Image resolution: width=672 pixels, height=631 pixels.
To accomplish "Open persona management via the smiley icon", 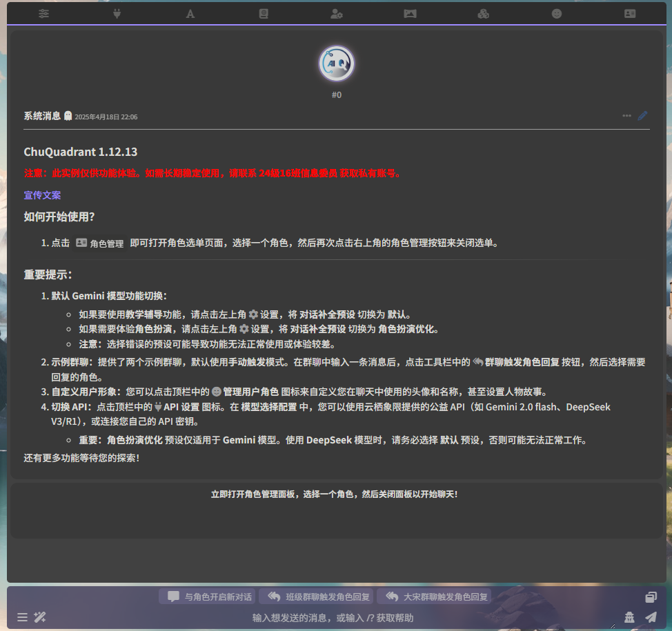I will click(x=557, y=14).
